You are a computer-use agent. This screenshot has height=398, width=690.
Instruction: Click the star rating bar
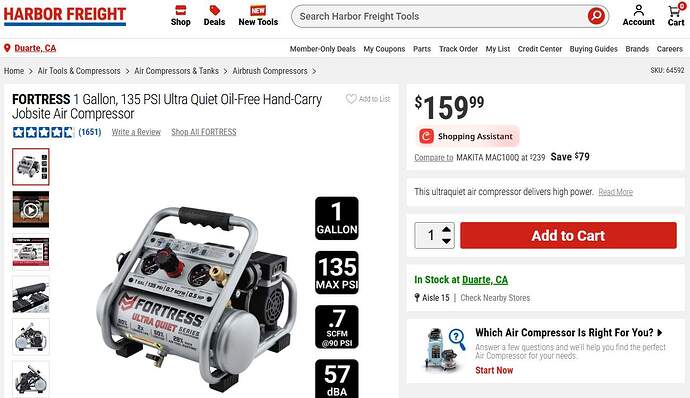[43, 132]
